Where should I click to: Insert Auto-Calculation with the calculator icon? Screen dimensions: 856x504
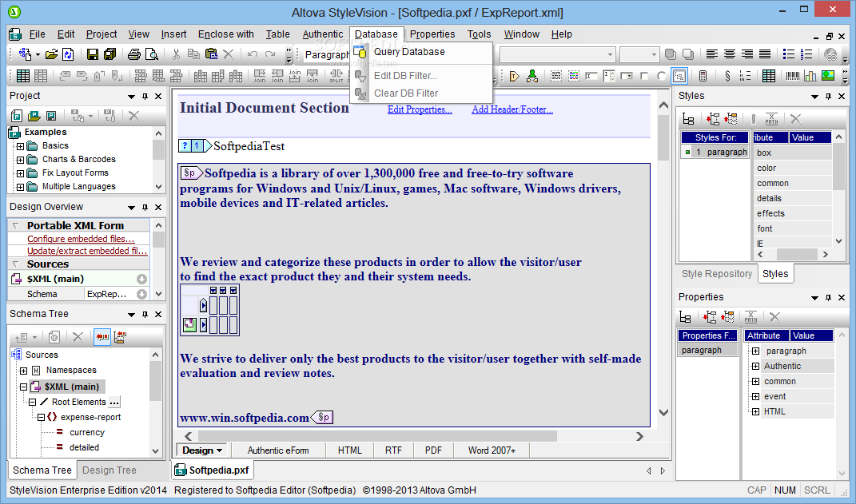(703, 76)
